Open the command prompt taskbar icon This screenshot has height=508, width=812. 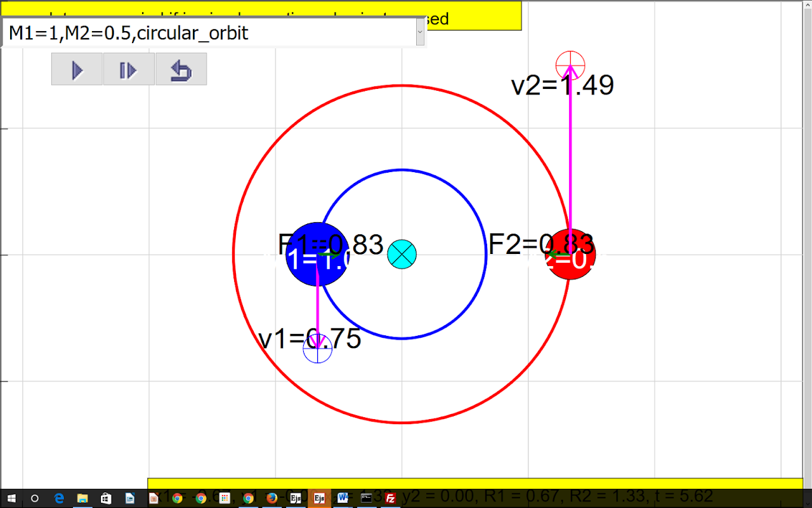point(366,498)
